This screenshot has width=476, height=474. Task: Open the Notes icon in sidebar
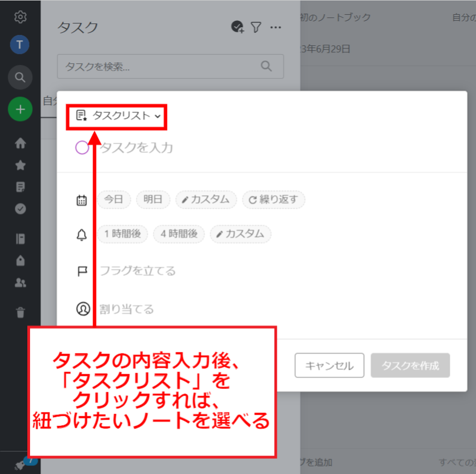coord(20,187)
